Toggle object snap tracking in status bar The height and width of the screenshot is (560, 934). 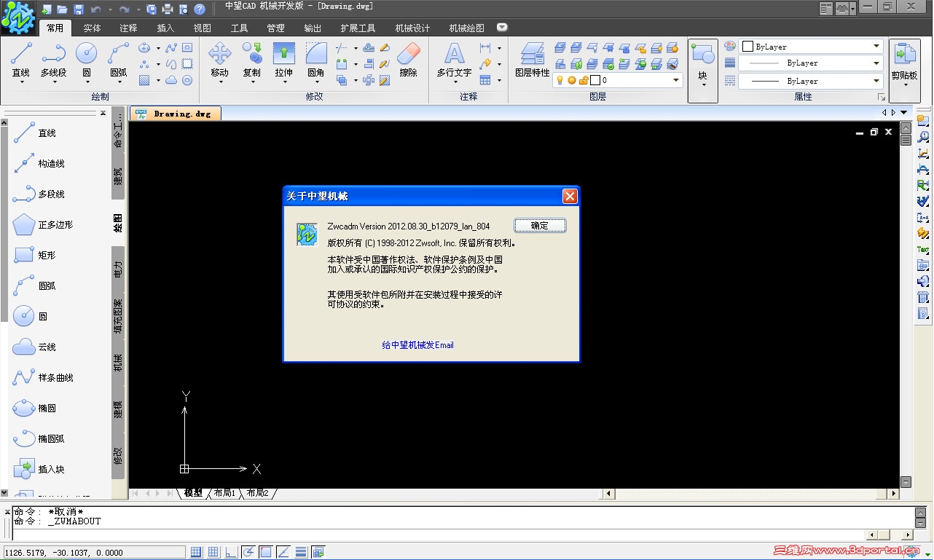point(283,553)
